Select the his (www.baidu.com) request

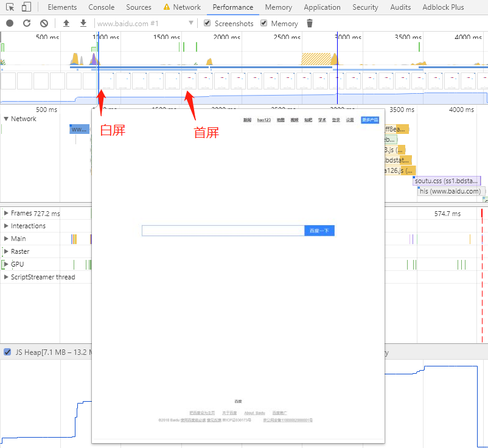click(x=450, y=191)
